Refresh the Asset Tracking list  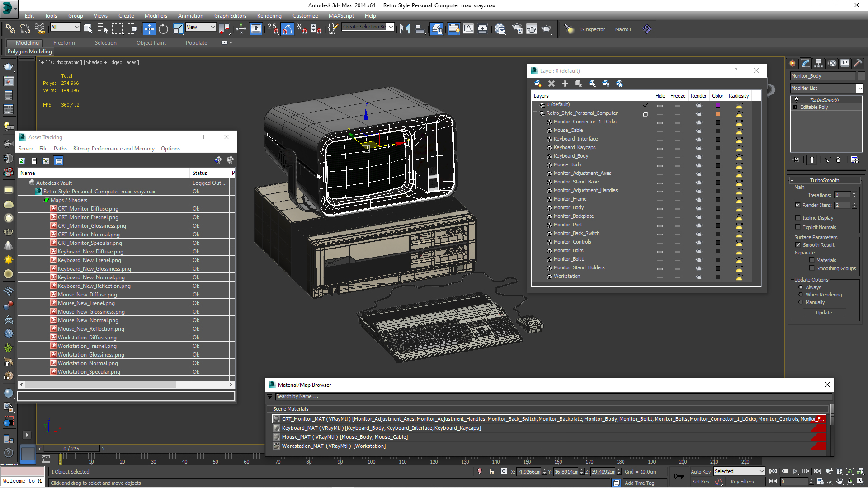pyautogui.click(x=22, y=161)
